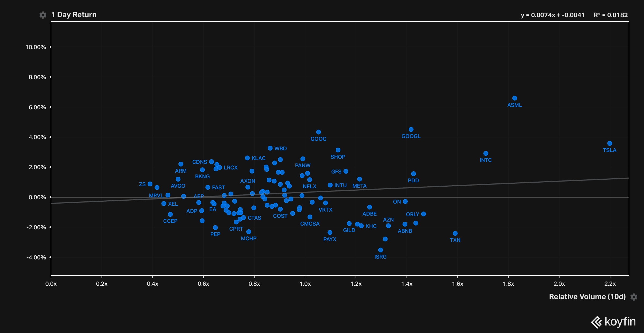The width and height of the screenshot is (644, 333).
Task: Select the PDD data point
Action: pyautogui.click(x=414, y=174)
